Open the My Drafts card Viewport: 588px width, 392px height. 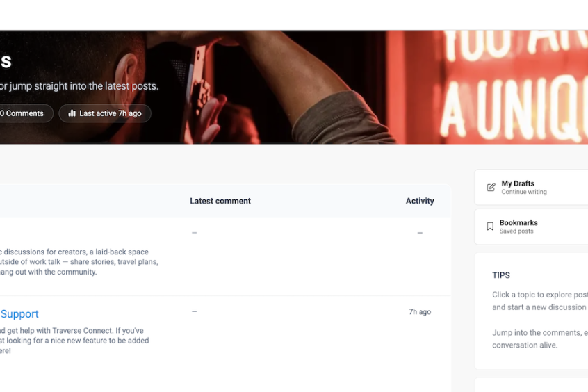[x=531, y=187]
